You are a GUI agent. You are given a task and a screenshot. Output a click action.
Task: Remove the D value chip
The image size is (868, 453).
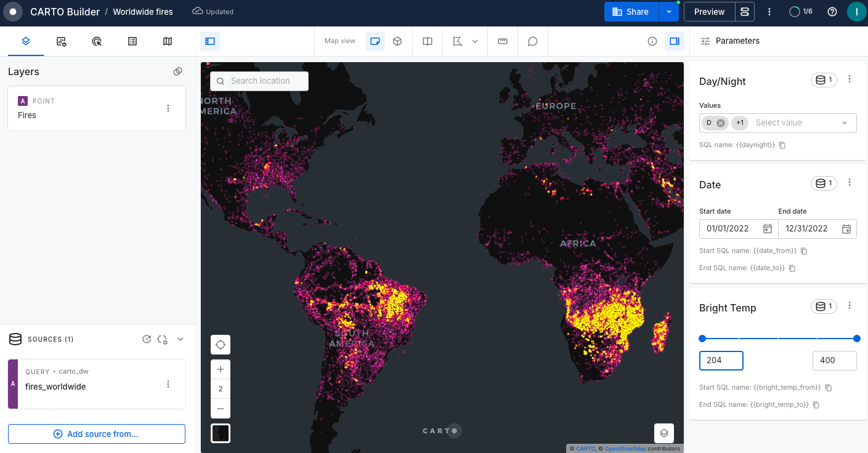721,123
